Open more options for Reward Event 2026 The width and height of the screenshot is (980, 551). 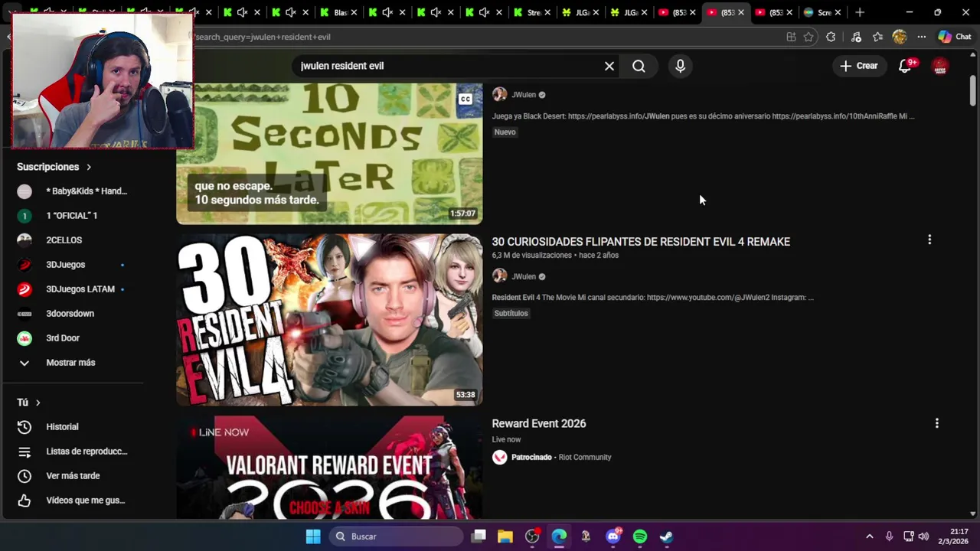click(936, 422)
